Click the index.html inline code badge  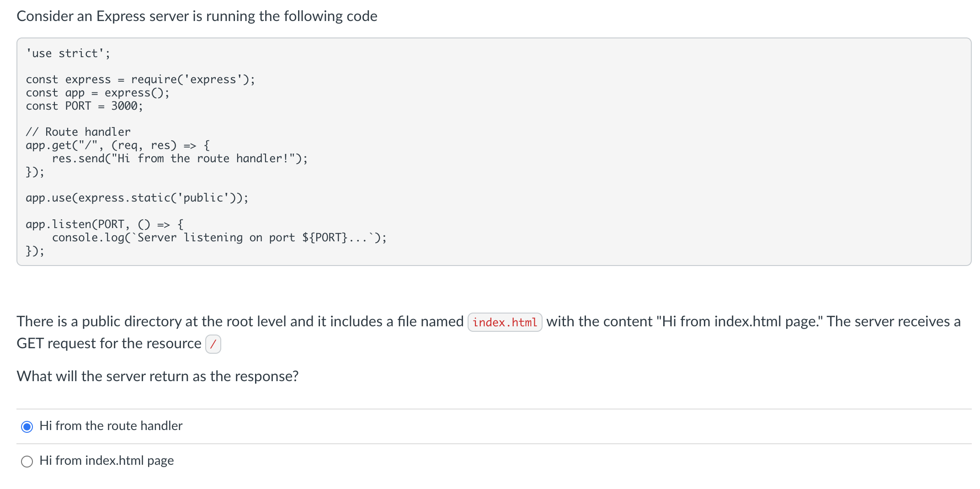click(x=505, y=322)
